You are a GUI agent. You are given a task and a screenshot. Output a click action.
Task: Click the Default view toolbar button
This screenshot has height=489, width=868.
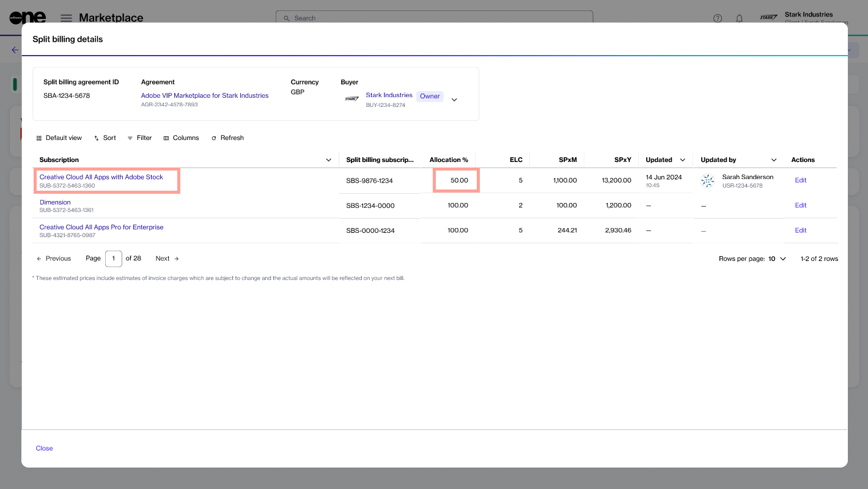59,138
